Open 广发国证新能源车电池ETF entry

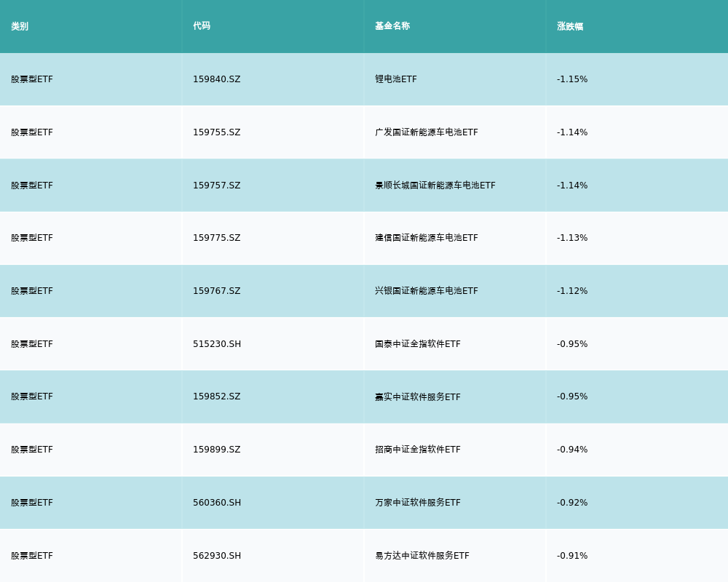(x=427, y=132)
